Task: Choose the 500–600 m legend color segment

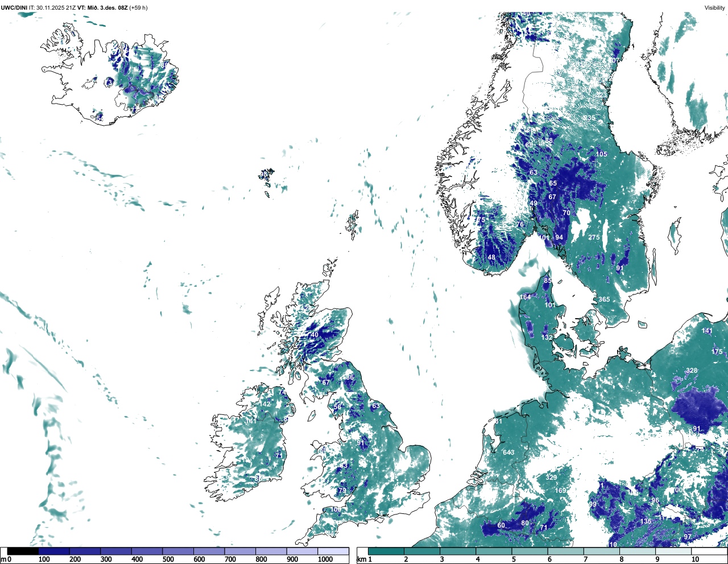Action: pyautogui.click(x=178, y=551)
